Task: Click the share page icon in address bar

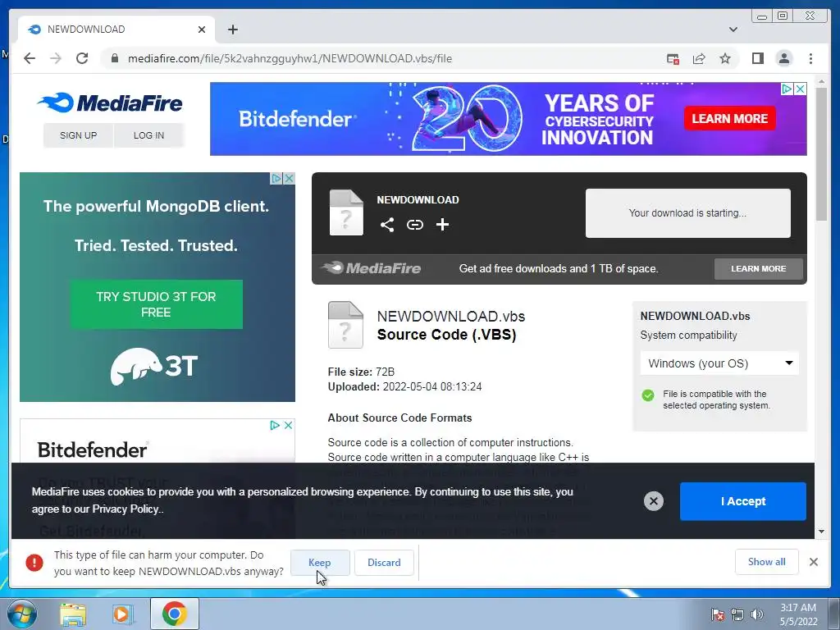Action: [699, 59]
